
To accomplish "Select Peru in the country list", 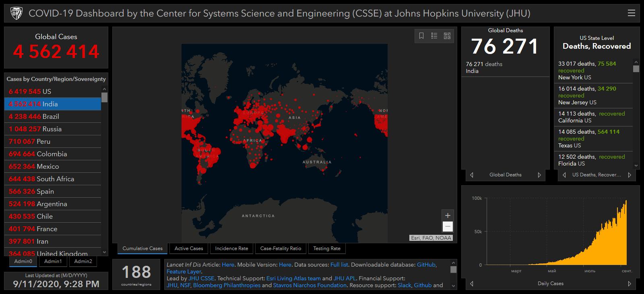I will click(x=53, y=141).
